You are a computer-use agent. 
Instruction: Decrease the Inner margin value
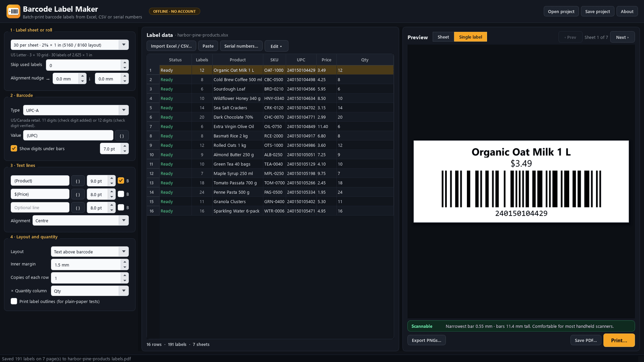pos(125,267)
